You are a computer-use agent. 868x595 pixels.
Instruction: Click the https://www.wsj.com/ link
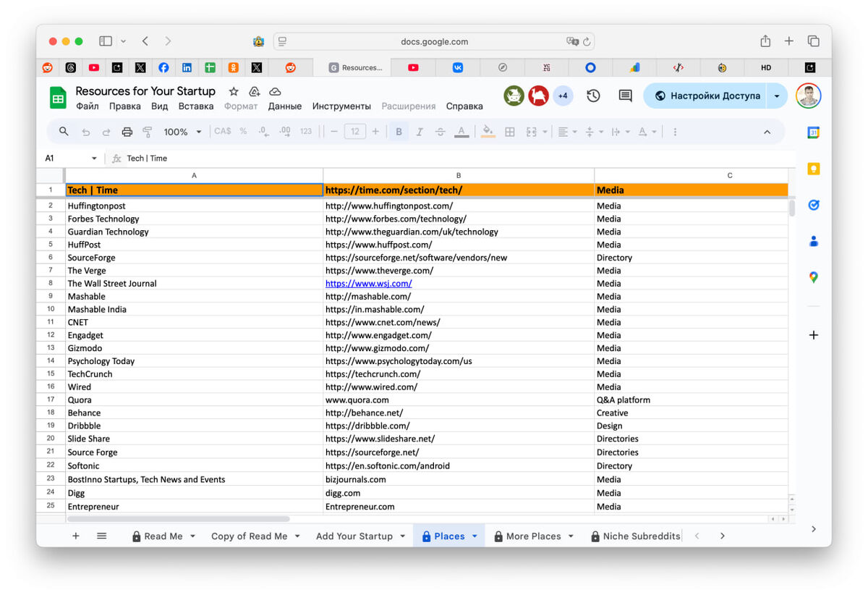click(369, 284)
